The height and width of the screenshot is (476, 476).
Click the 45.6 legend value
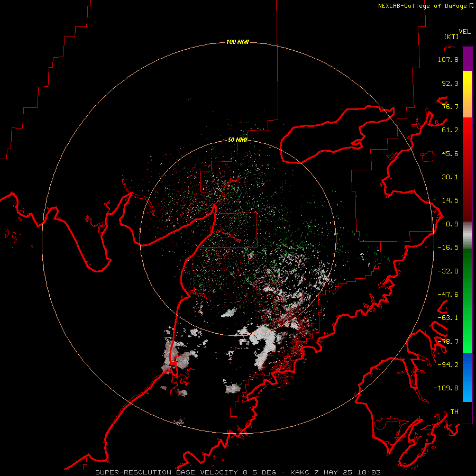[x=450, y=153]
